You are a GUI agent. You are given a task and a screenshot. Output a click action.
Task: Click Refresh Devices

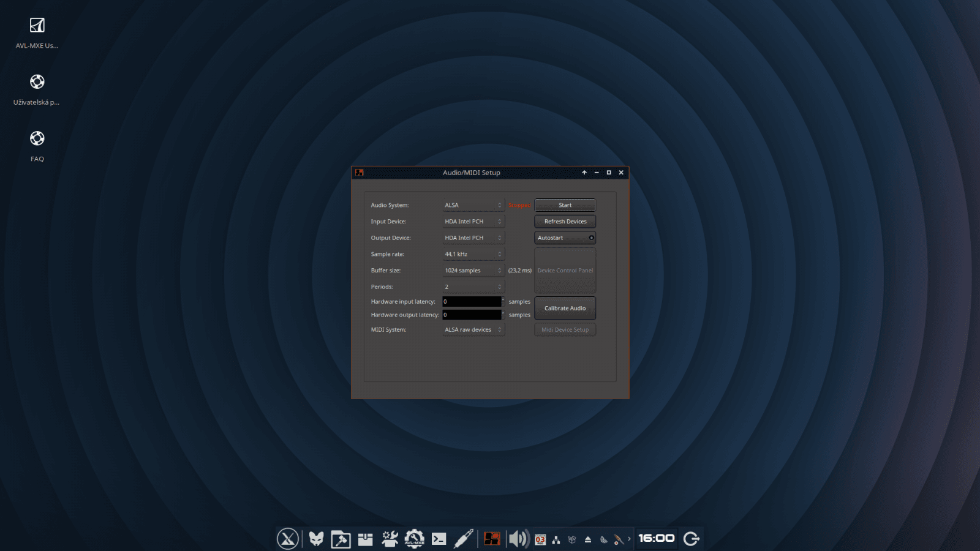click(x=565, y=221)
